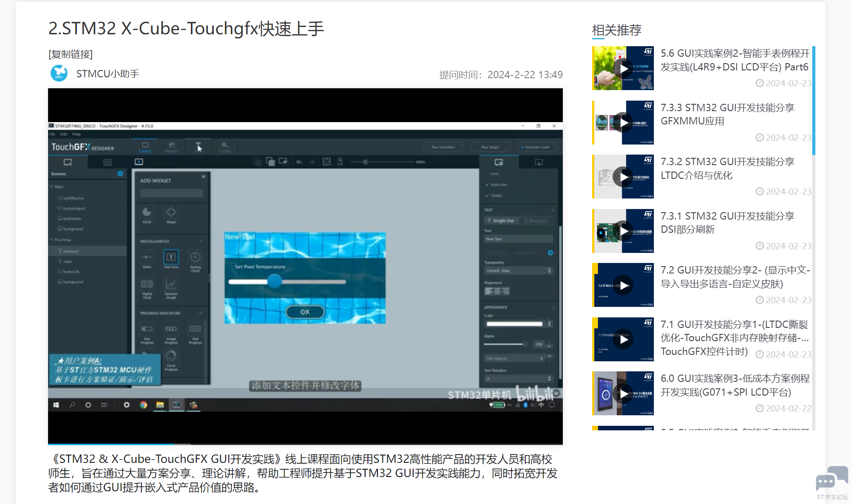Open title 7.3.1 STM32 GUI开发技能分享 DSI部分刷新
Screen dimensions: 852x504
point(728,223)
